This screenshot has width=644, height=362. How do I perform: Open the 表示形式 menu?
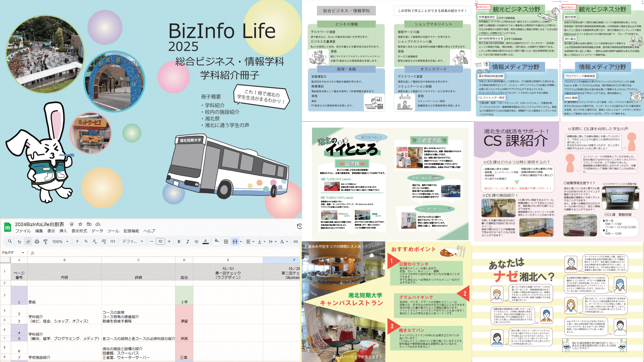pos(79,231)
